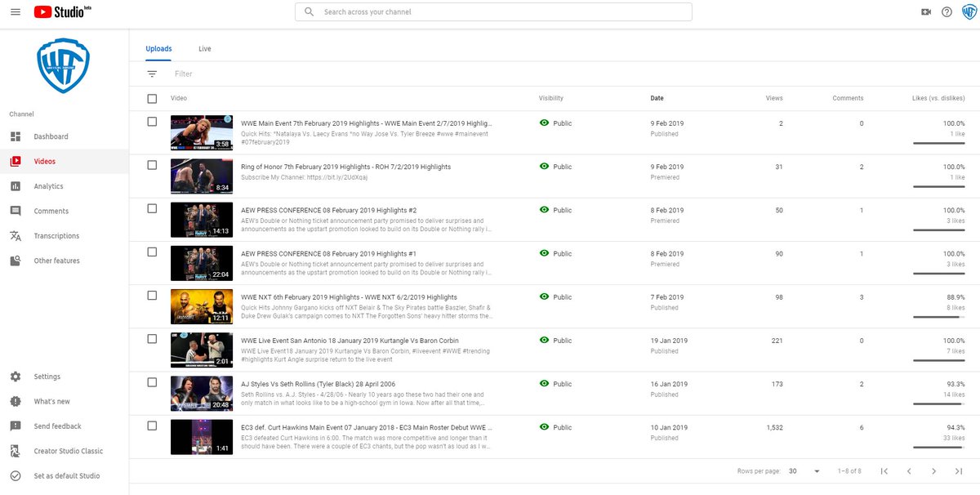Open the Rows per page dropdown
This screenshot has height=495, width=980.
[x=804, y=471]
